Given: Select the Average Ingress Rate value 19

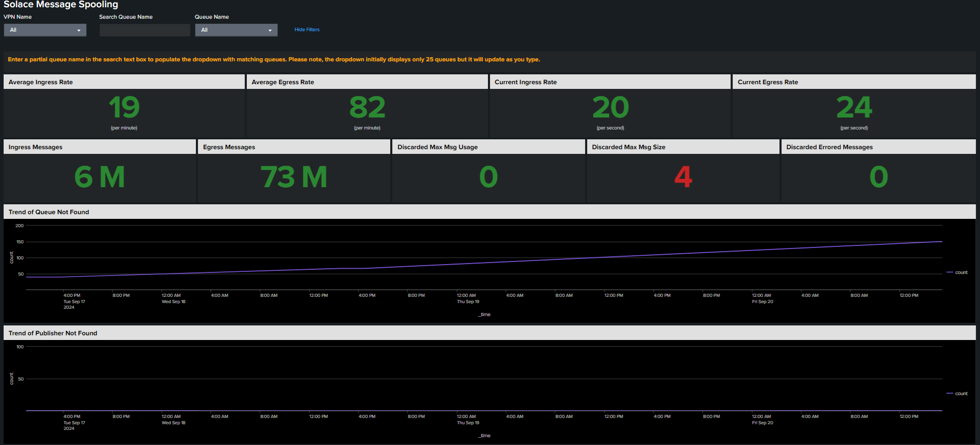Looking at the screenshot, I should (x=124, y=108).
